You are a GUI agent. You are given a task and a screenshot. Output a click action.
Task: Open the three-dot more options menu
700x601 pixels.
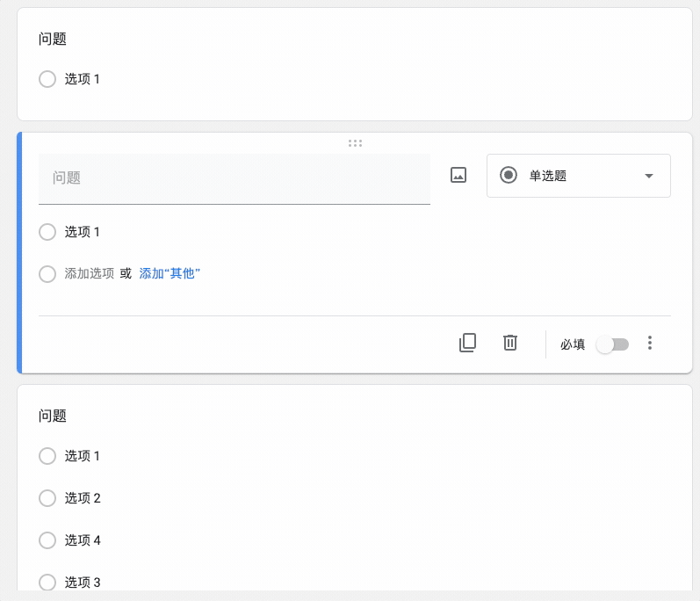tap(650, 343)
